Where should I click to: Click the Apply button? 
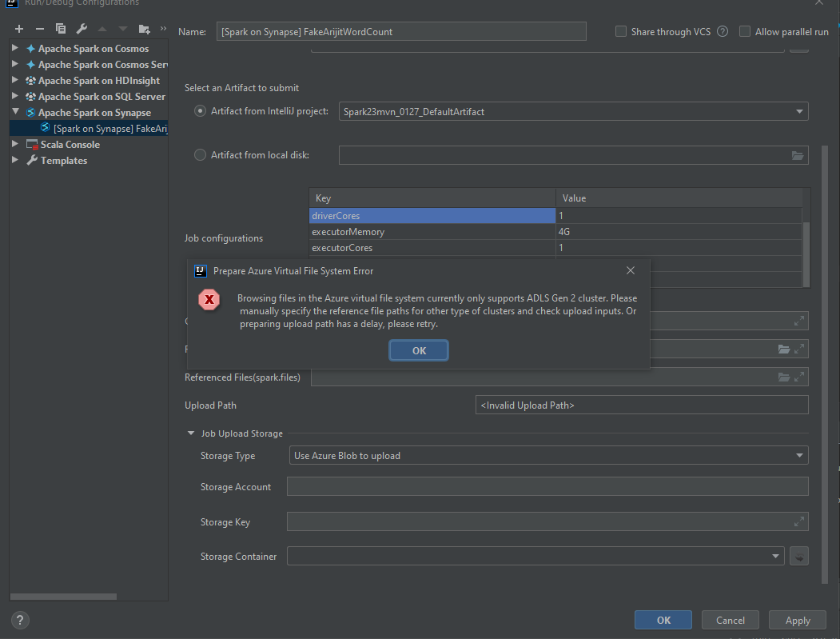(x=798, y=621)
